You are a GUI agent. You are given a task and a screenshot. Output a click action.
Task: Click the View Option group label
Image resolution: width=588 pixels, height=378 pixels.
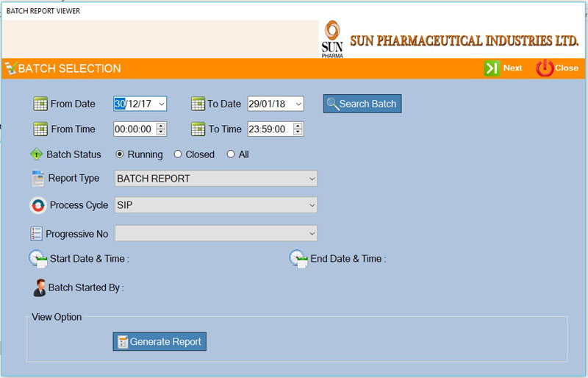(x=57, y=317)
